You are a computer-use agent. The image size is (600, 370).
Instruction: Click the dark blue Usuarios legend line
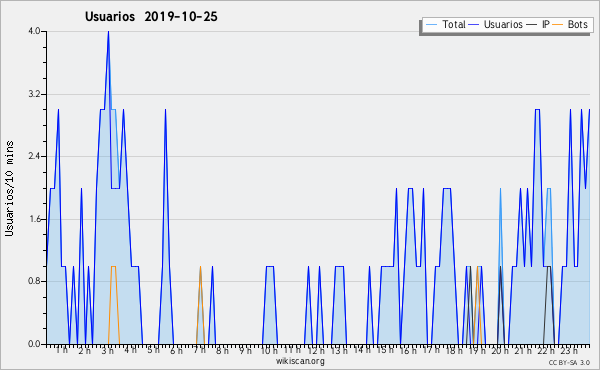tap(474, 25)
